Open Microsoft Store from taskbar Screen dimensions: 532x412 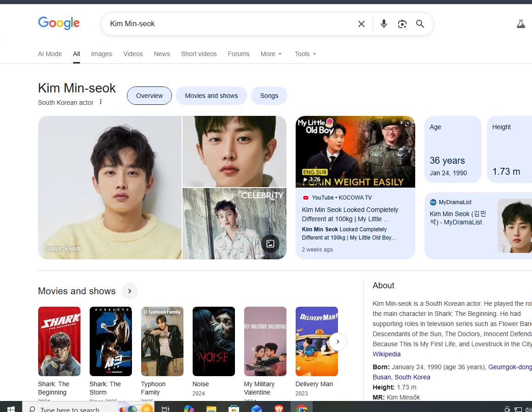click(234, 409)
